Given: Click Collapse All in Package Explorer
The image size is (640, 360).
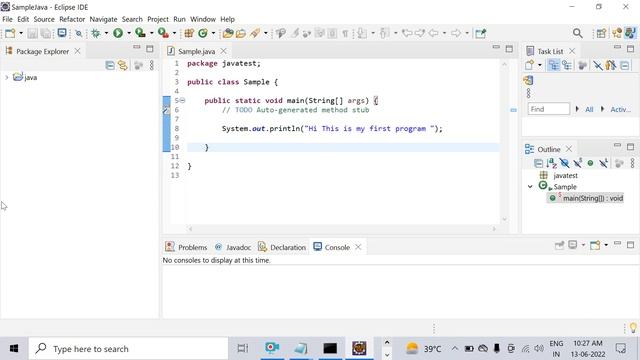Looking at the screenshot, I should (110, 65).
